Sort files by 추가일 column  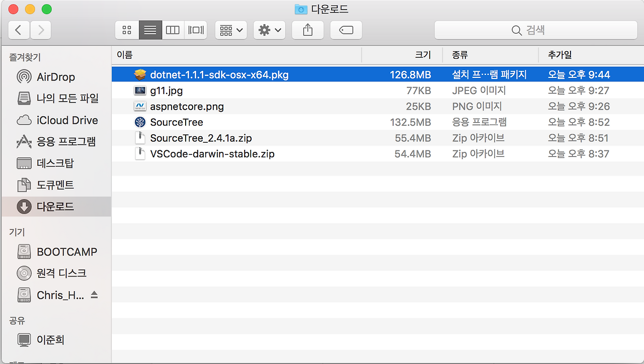591,55
